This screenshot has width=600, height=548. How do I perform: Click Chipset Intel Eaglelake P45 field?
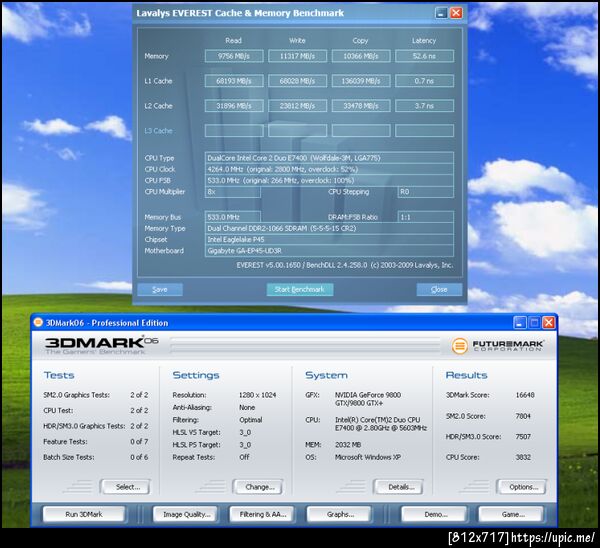329,240
